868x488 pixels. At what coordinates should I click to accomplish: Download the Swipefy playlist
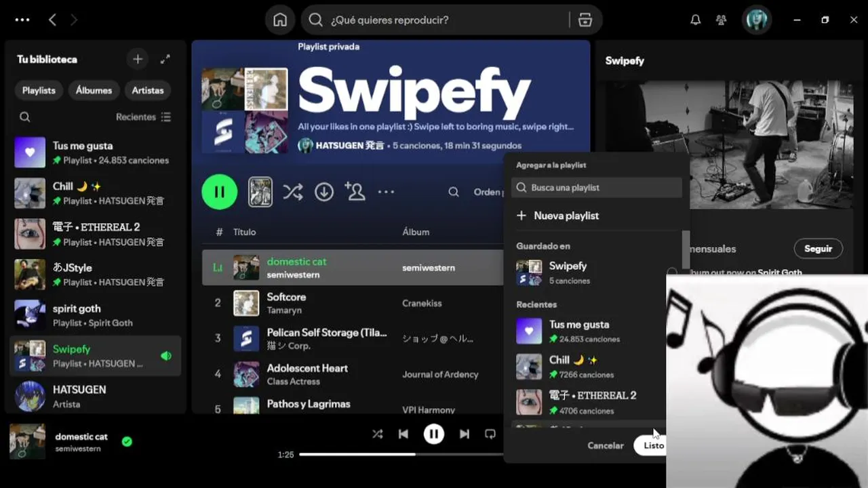click(x=324, y=192)
